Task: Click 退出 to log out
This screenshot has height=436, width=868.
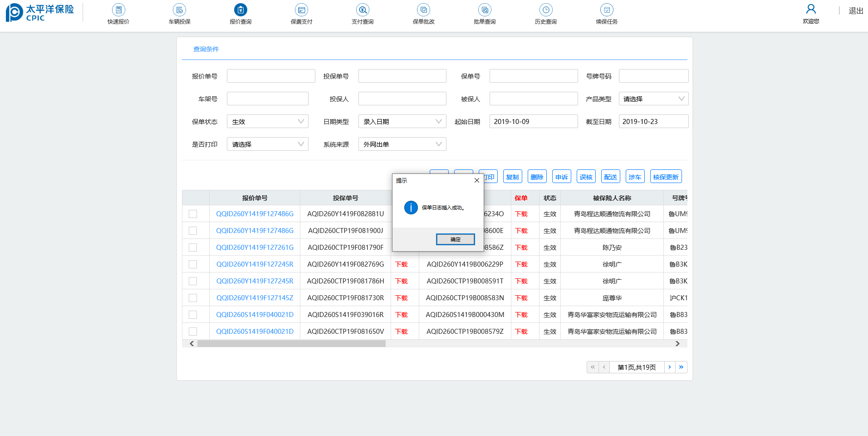Action: tap(856, 11)
